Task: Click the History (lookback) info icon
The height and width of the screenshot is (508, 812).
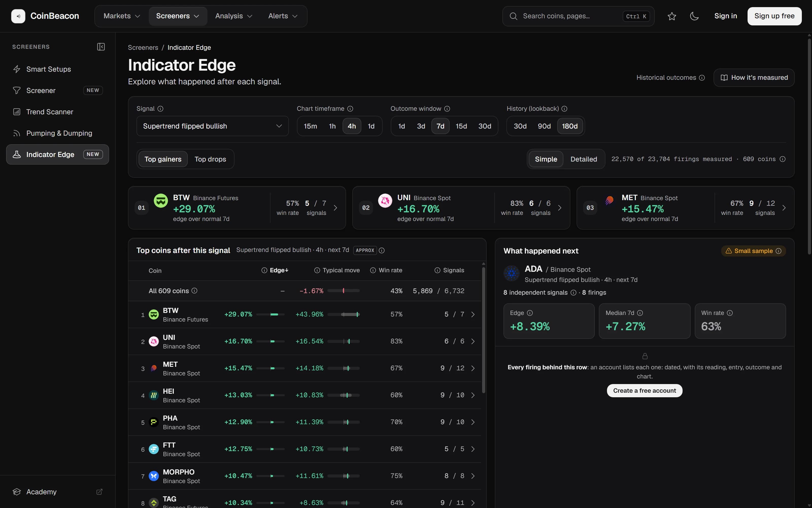Action: tap(564, 108)
